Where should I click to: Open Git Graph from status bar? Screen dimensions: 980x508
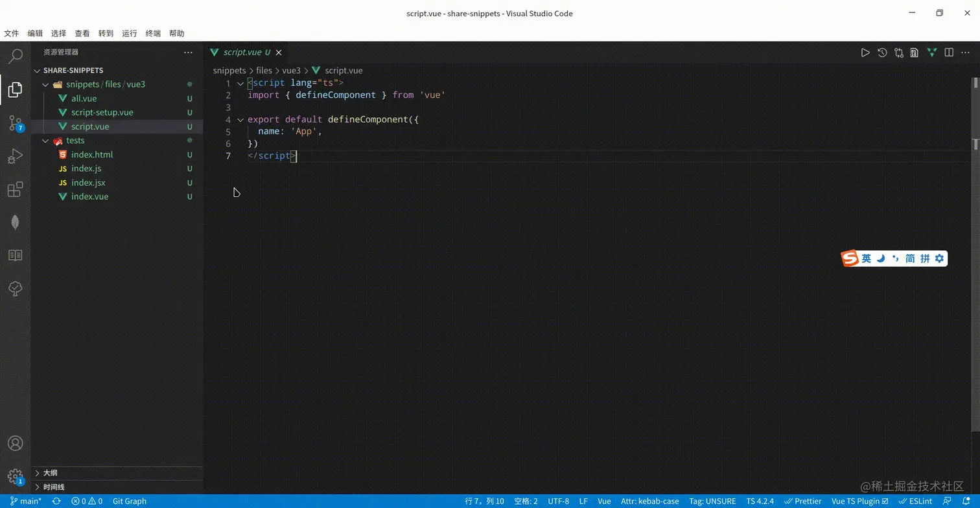130,501
